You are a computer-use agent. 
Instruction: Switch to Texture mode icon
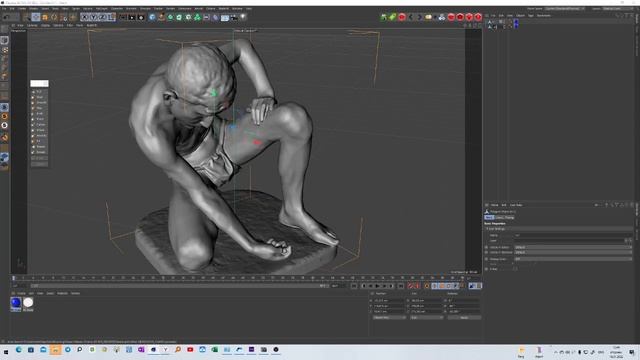[x=4, y=50]
